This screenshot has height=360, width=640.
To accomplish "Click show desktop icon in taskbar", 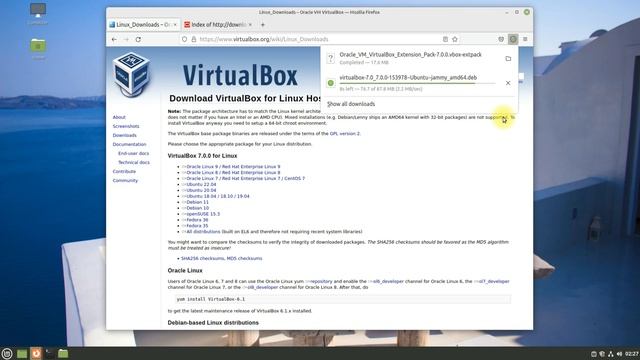I will (22, 353).
